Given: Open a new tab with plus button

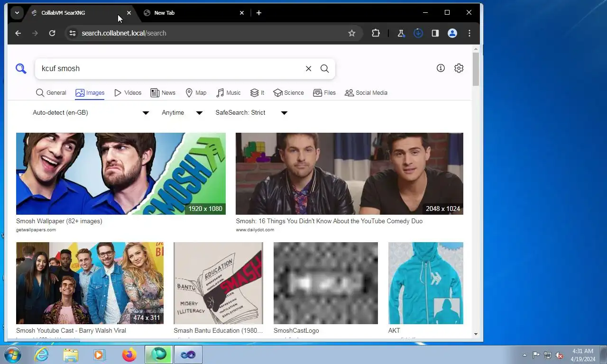Looking at the screenshot, I should [x=259, y=13].
